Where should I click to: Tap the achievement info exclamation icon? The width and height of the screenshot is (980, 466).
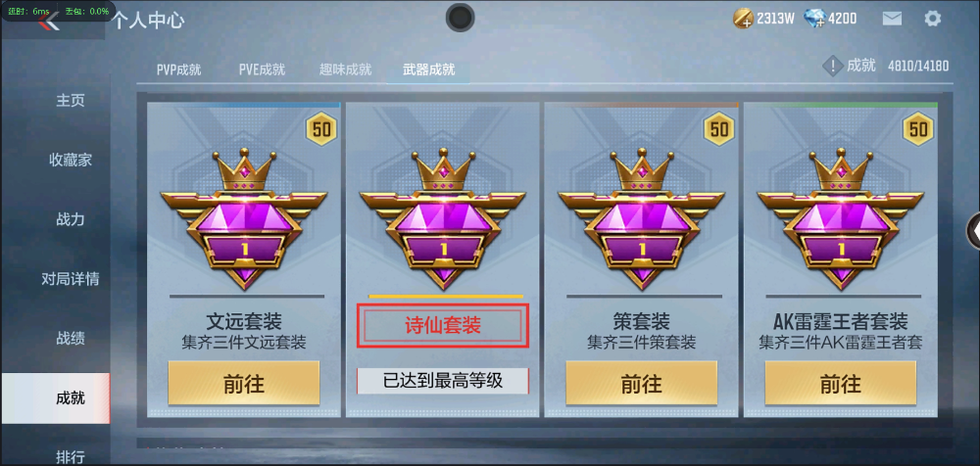click(x=832, y=66)
